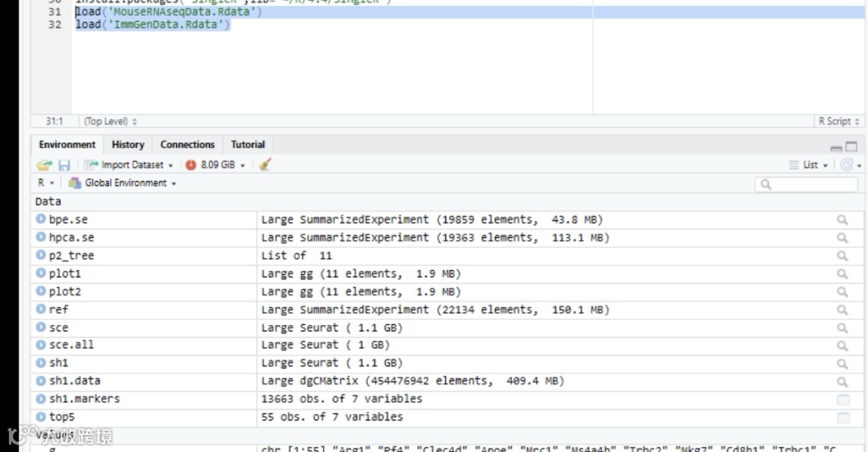The width and height of the screenshot is (868, 452).
Task: Switch to the Environment tab
Action: tap(67, 145)
